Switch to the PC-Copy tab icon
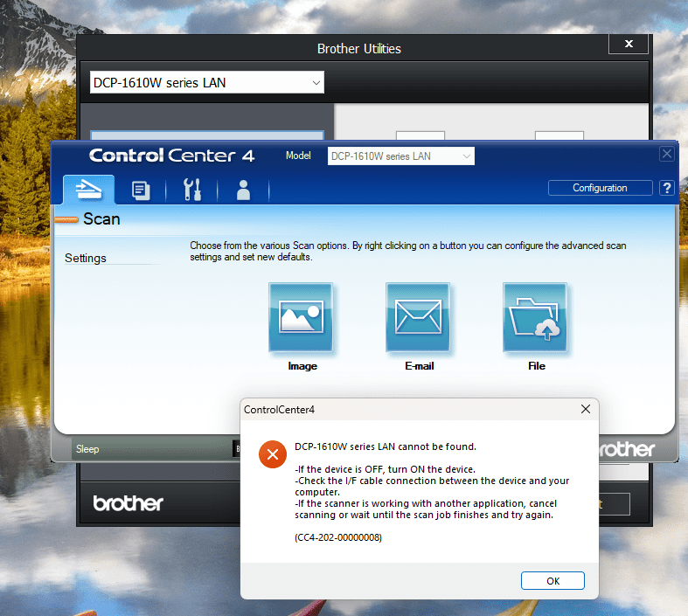Image resolution: width=688 pixels, height=616 pixels. tap(141, 190)
